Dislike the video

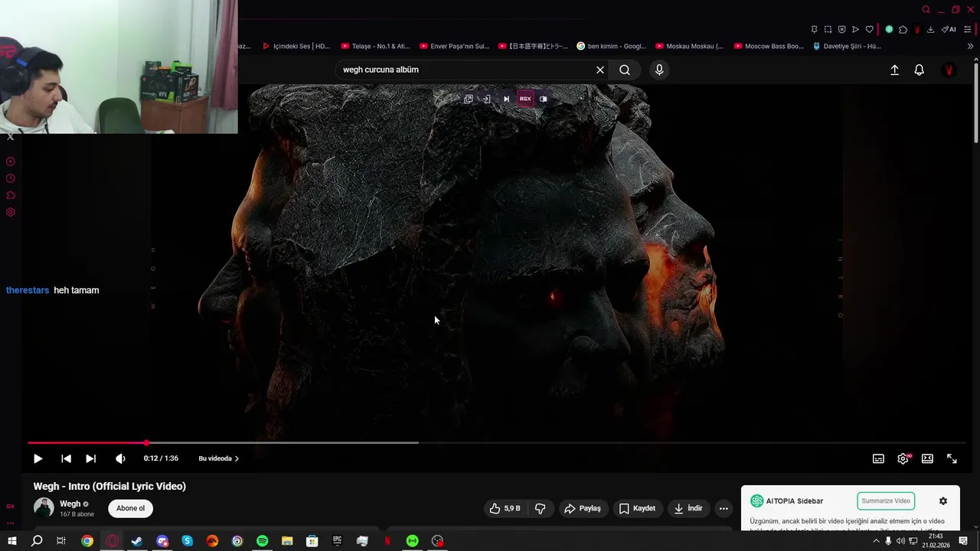(540, 508)
